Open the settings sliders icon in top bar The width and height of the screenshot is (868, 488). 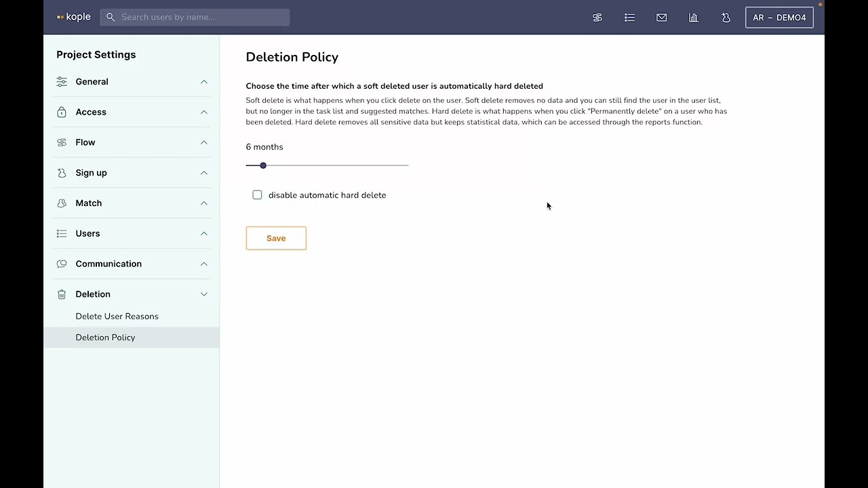point(597,18)
